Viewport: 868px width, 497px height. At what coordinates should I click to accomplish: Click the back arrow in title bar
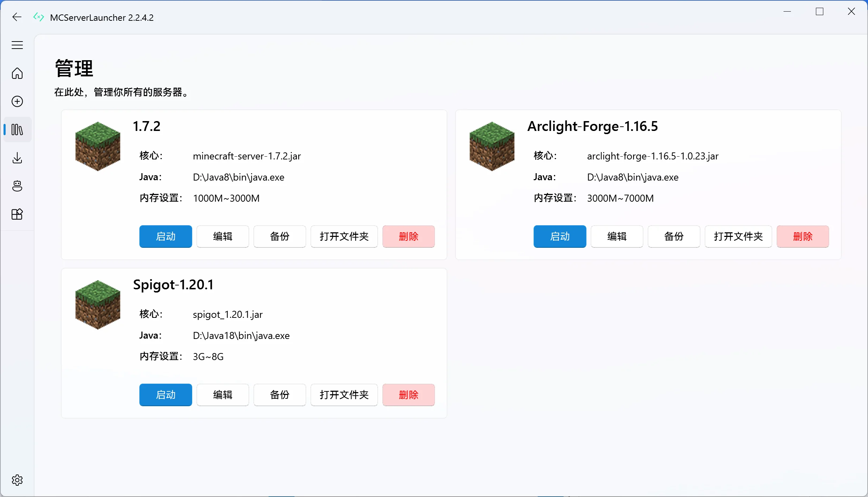pyautogui.click(x=17, y=17)
